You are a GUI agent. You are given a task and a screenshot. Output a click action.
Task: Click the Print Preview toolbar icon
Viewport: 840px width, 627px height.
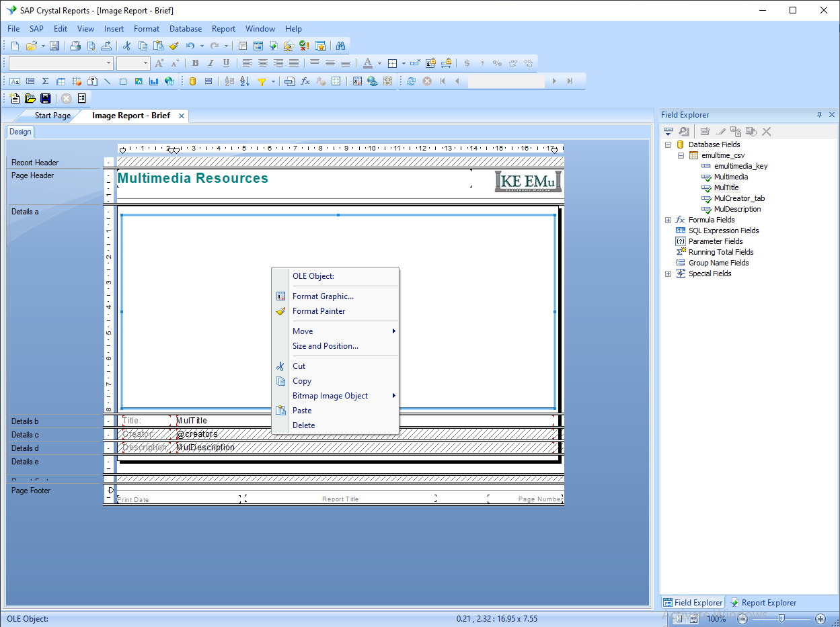pyautogui.click(x=91, y=46)
